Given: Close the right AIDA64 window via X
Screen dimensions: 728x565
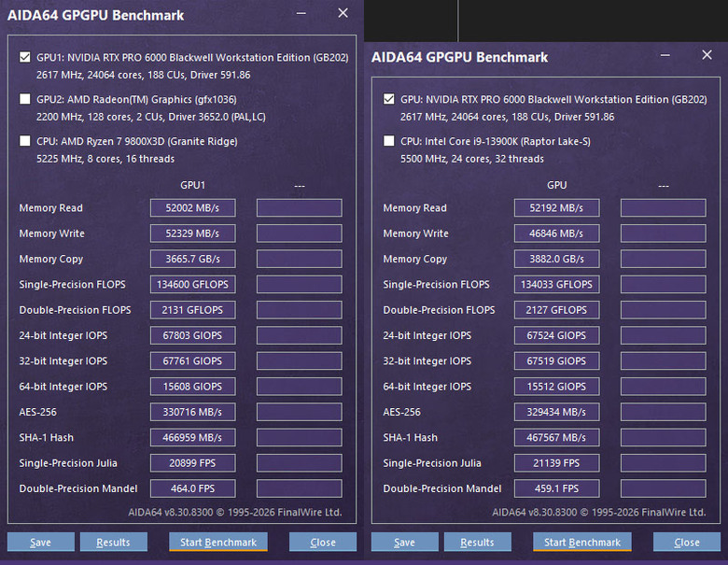Looking at the screenshot, I should click(707, 55).
